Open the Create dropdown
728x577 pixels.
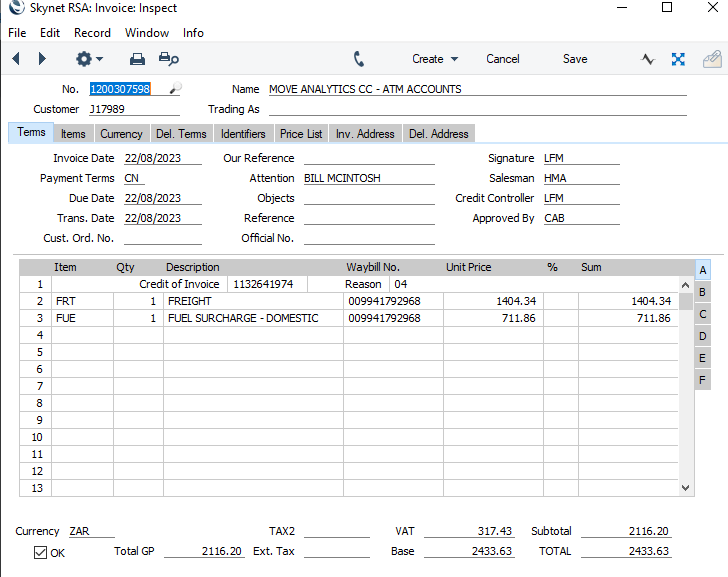tap(435, 59)
